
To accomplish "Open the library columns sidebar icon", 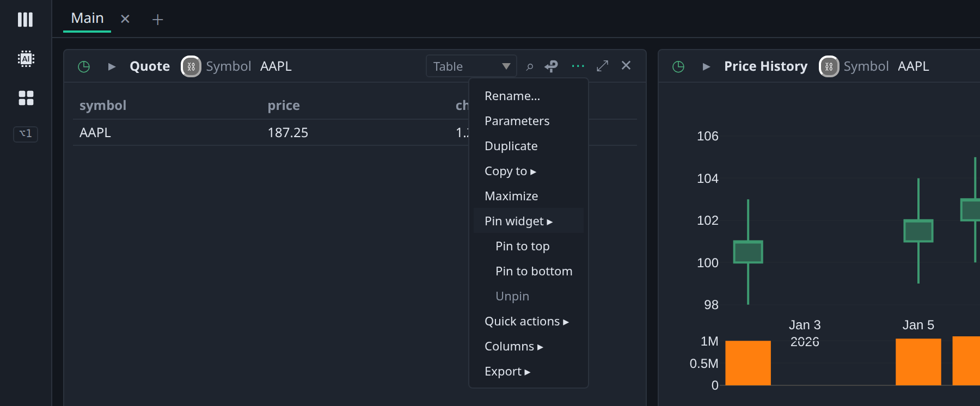I will click(25, 20).
